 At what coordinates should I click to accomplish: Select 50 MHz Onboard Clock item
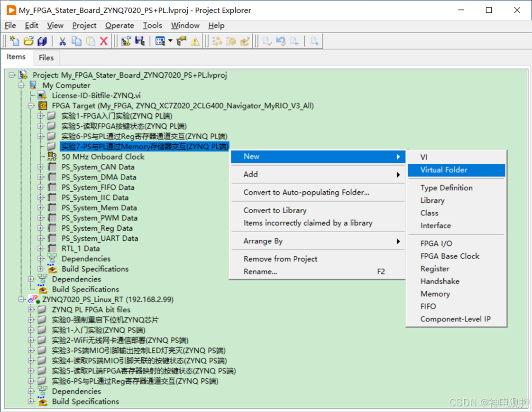103,157
